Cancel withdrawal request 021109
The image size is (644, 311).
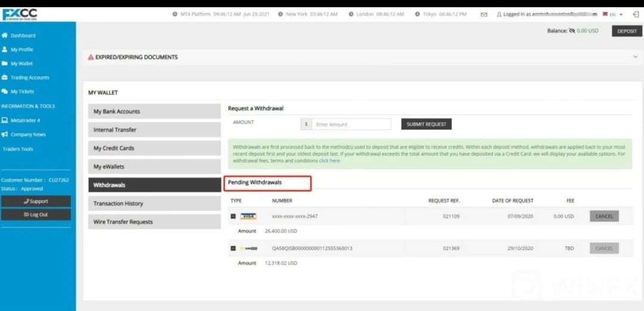[x=604, y=216]
